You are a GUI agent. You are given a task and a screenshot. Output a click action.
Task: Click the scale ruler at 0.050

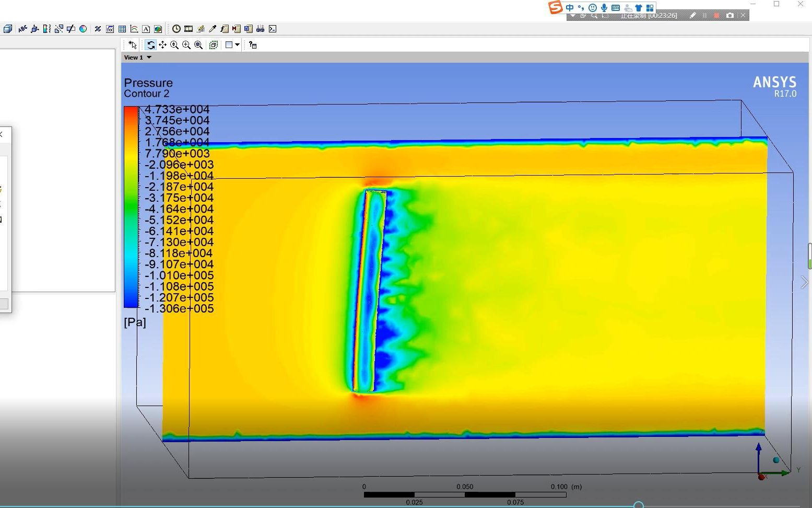coord(465,487)
